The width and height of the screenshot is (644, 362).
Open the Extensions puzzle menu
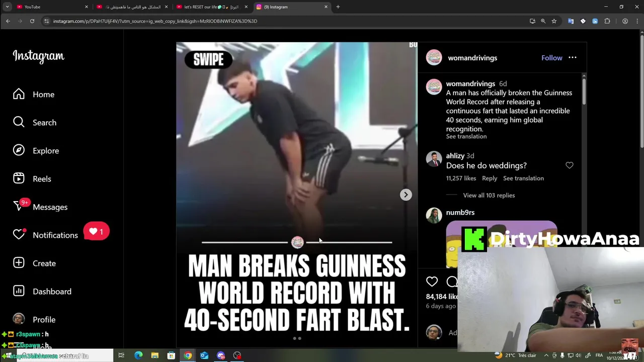click(607, 21)
